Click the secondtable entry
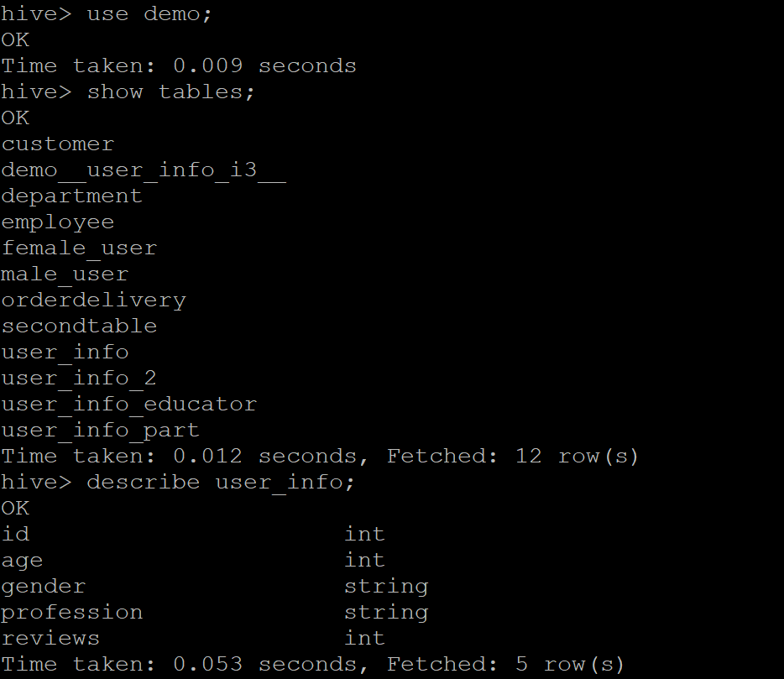This screenshot has height=679, width=784. click(x=79, y=326)
